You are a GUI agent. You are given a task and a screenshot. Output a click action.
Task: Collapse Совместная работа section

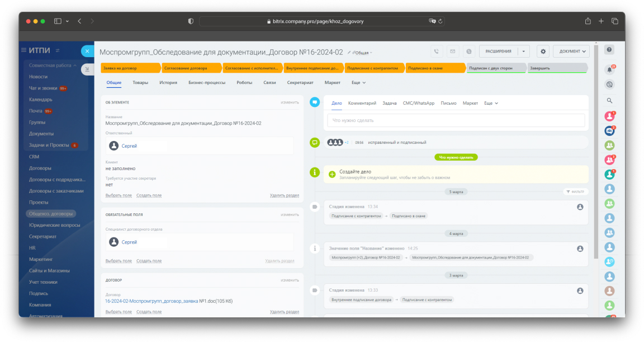pyautogui.click(x=53, y=65)
